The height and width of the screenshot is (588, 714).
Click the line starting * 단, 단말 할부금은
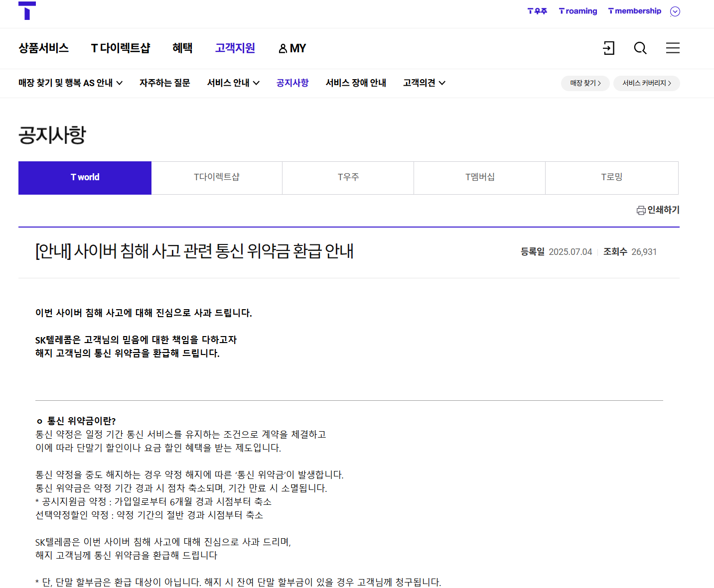click(238, 582)
